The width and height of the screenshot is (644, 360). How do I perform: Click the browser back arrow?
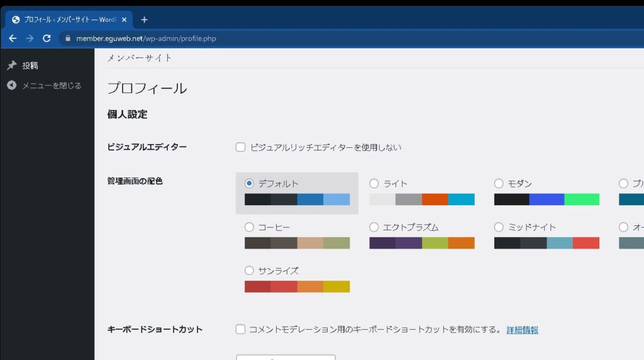pyautogui.click(x=13, y=38)
